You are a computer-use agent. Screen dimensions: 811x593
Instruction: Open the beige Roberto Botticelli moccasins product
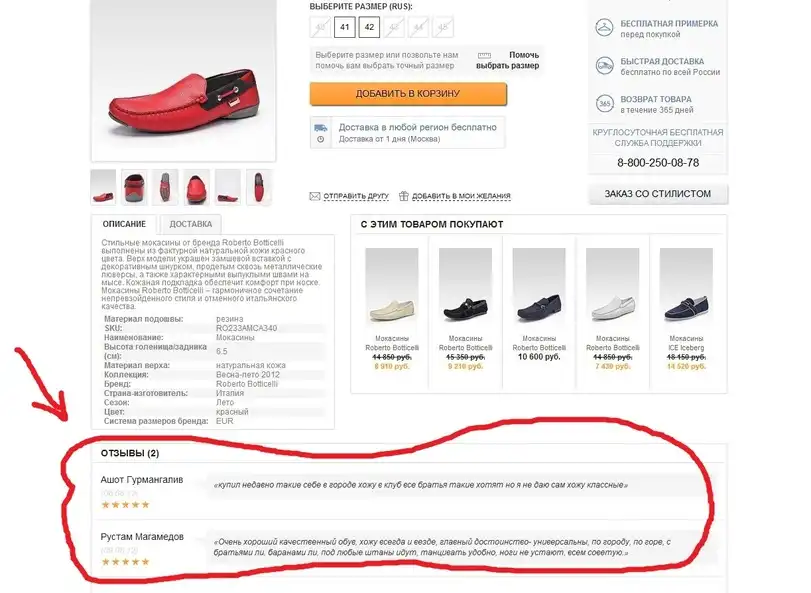click(392, 309)
